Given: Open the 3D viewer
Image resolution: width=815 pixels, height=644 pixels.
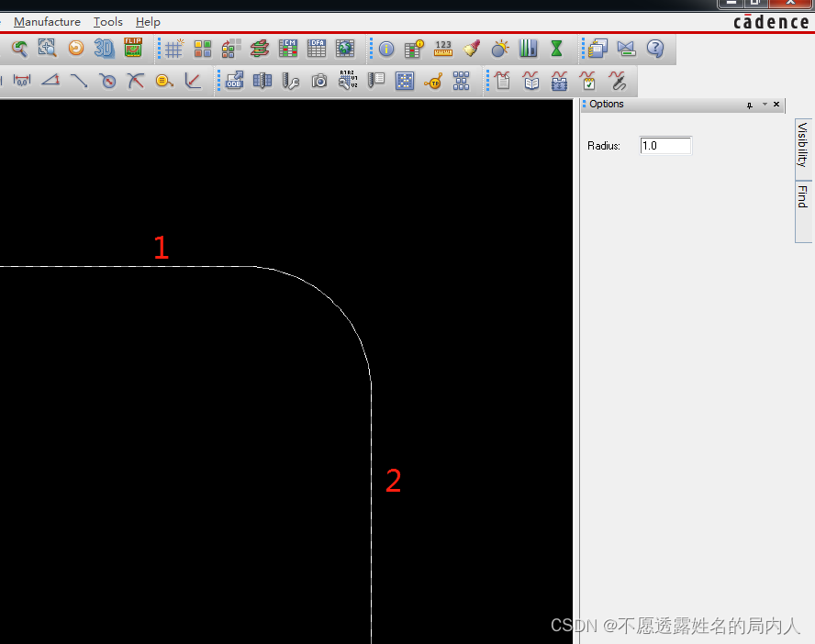Looking at the screenshot, I should (104, 49).
